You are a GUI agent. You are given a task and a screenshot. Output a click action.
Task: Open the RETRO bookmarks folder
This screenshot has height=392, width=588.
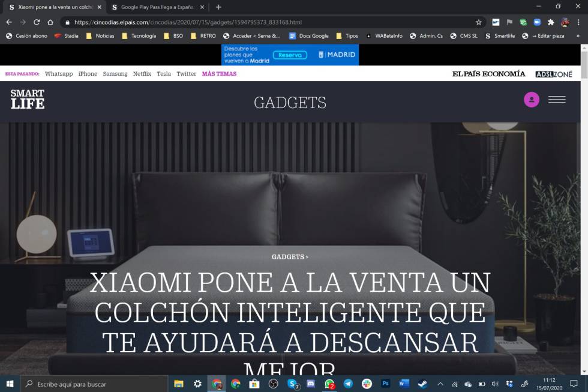(203, 36)
